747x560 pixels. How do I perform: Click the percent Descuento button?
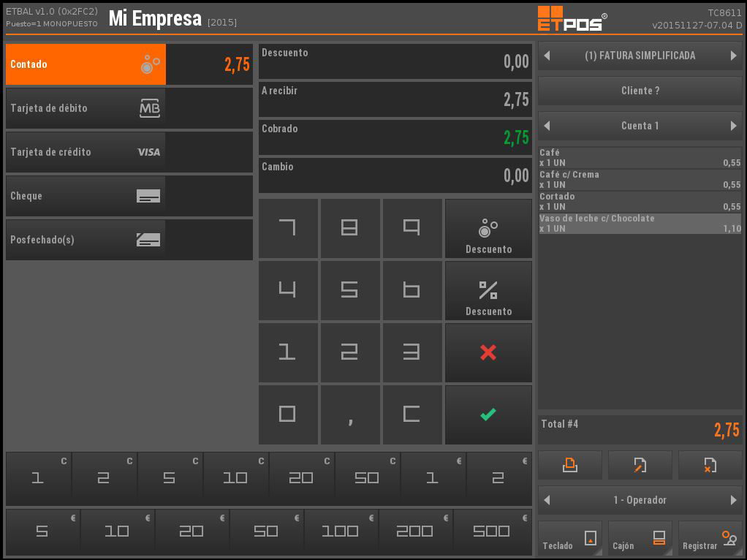pyautogui.click(x=488, y=291)
